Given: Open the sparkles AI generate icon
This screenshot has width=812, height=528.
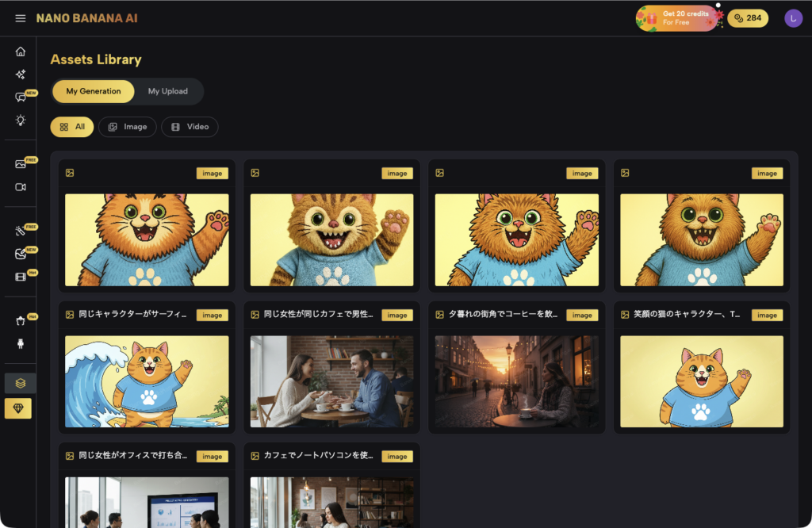Looking at the screenshot, I should [21, 75].
